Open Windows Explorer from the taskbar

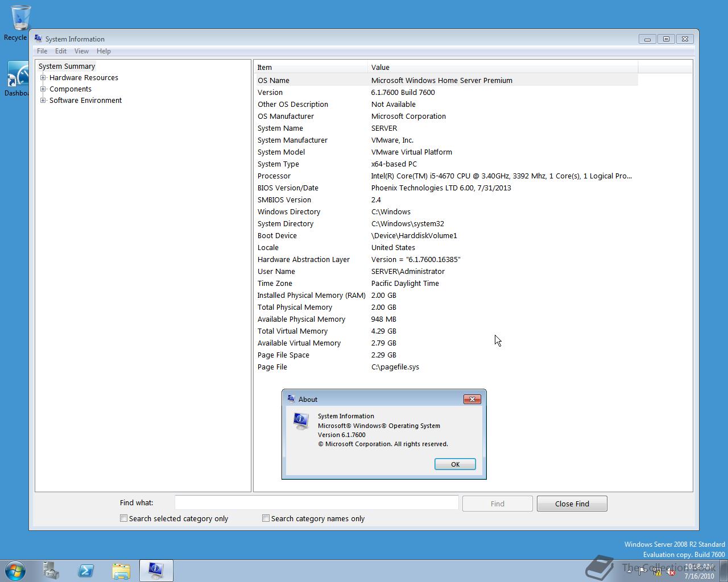tap(121, 570)
